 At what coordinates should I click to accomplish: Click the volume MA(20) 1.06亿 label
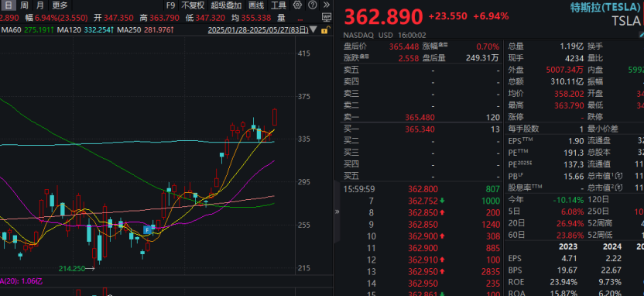22,281
